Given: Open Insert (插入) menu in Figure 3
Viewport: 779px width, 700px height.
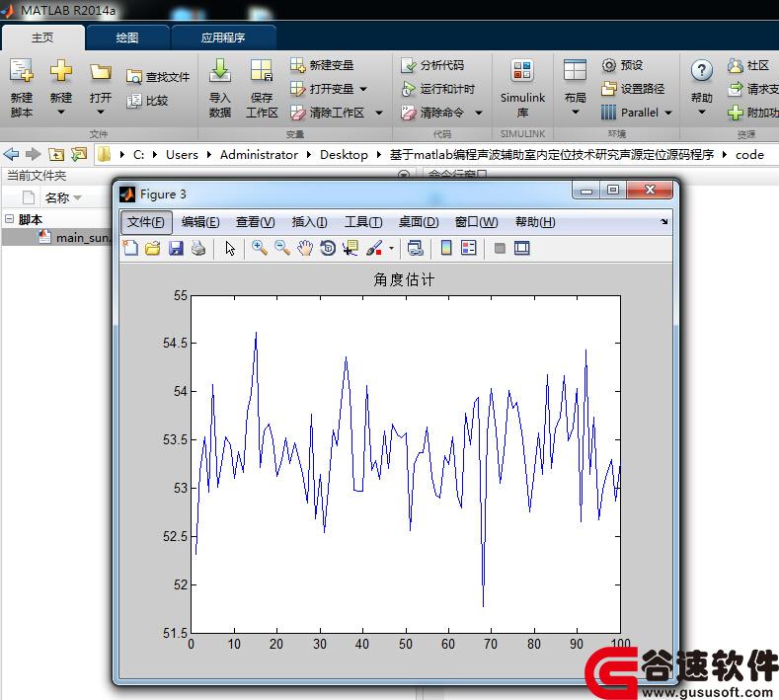Looking at the screenshot, I should click(309, 222).
